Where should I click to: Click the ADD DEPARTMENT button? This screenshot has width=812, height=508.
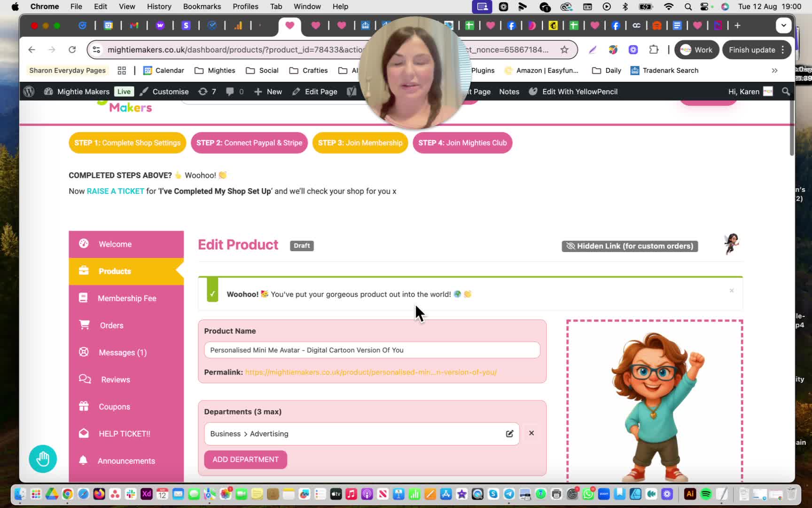[x=245, y=460]
